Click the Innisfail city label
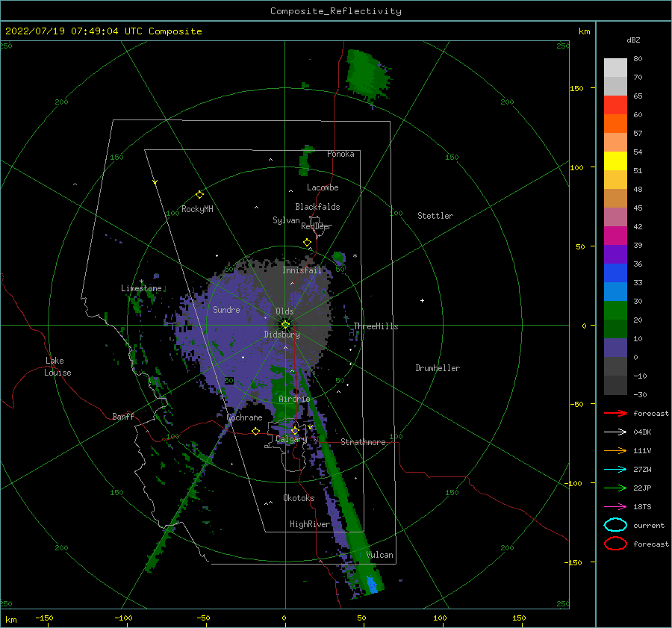This screenshot has height=628, width=672. (302, 270)
